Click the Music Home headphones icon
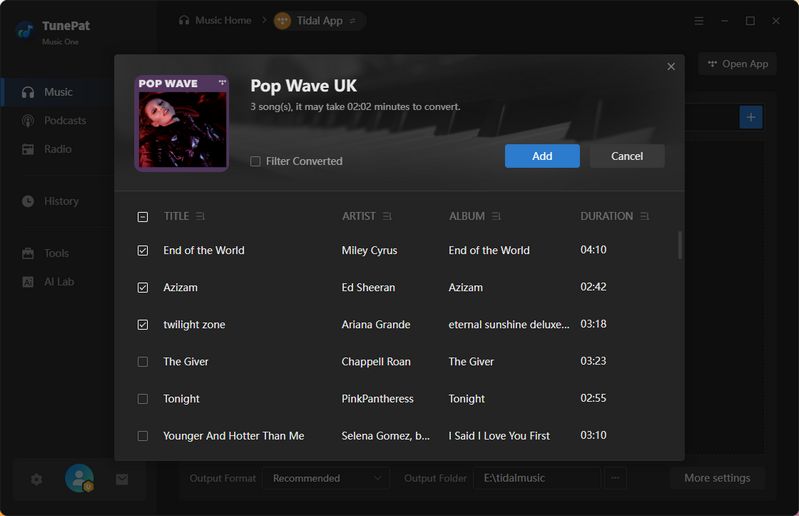The height and width of the screenshot is (516, 799). pyautogui.click(x=184, y=20)
